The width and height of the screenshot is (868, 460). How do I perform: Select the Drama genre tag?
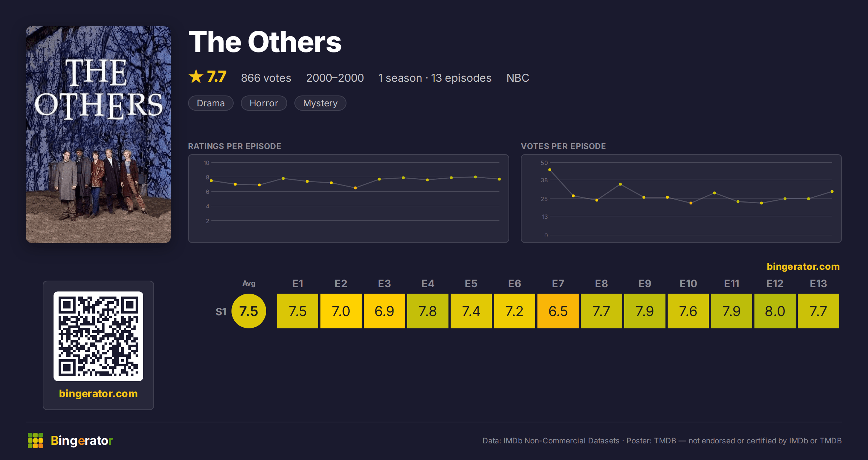211,103
